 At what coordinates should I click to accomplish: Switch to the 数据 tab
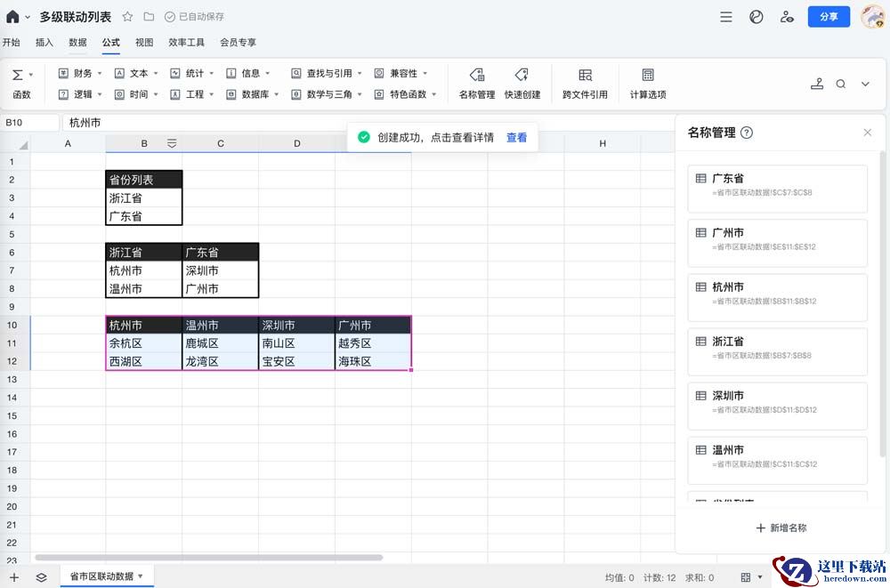point(77,42)
